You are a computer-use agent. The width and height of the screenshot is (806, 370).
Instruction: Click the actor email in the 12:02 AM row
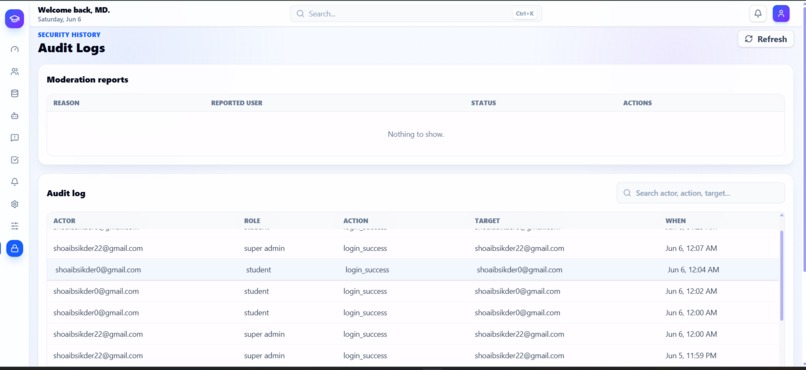pyautogui.click(x=96, y=291)
